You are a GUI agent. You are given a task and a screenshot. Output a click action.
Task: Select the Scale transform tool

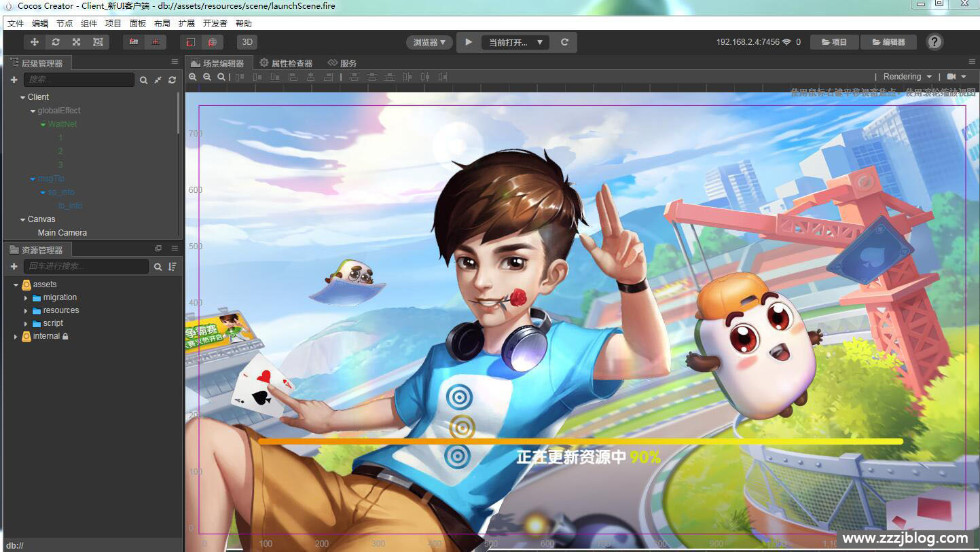pos(77,42)
